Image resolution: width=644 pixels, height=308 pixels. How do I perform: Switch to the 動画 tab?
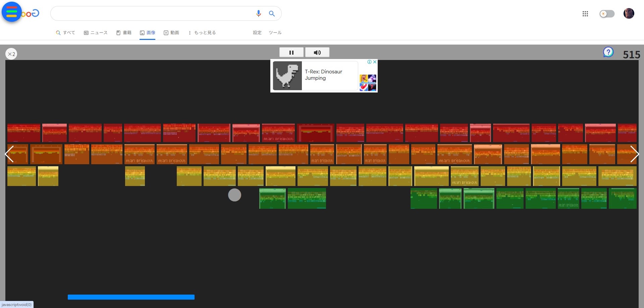[x=171, y=33]
